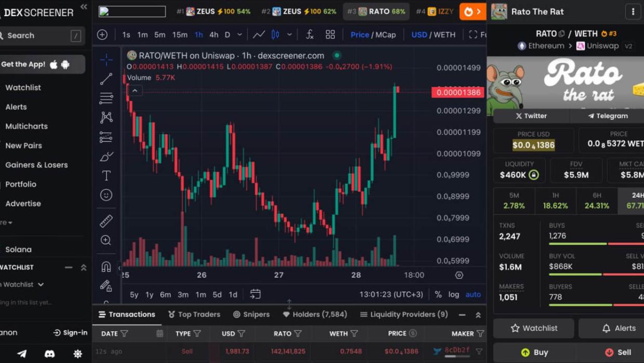This screenshot has height=363, width=644.
Task: Filter the 8cDb2f maker's transactions
Action: pyautogui.click(x=479, y=352)
